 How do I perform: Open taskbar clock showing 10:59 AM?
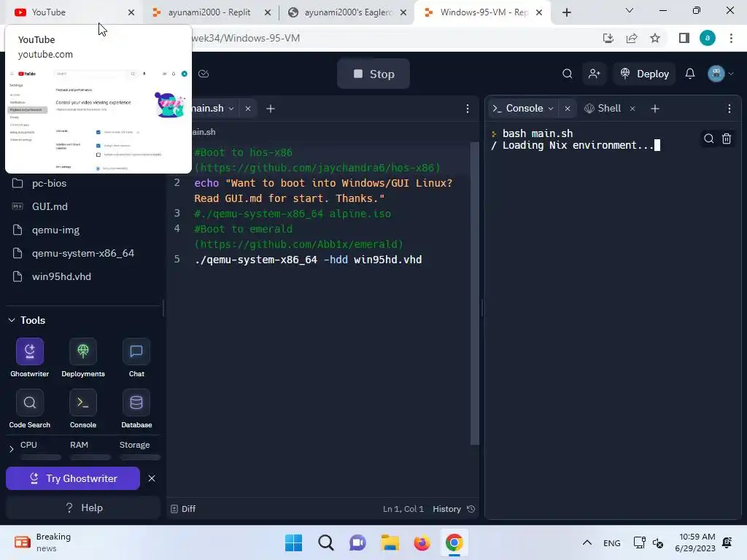click(695, 542)
